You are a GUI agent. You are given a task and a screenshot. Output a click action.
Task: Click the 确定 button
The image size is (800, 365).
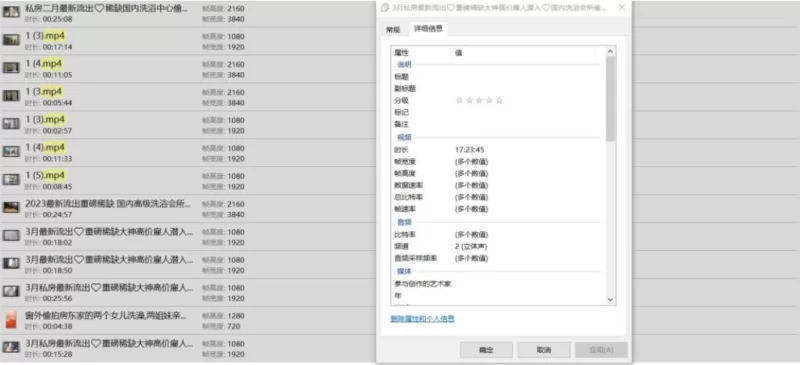click(486, 350)
